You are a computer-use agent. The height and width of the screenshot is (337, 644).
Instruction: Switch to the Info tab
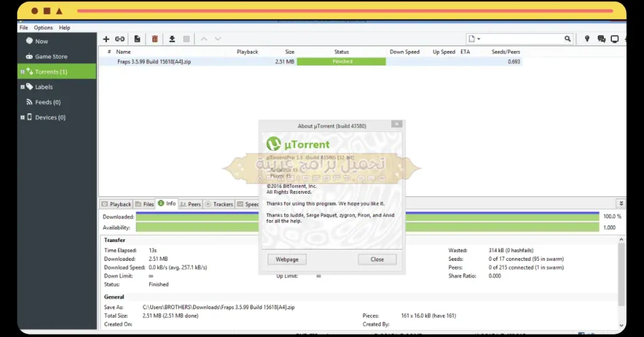[x=167, y=204]
